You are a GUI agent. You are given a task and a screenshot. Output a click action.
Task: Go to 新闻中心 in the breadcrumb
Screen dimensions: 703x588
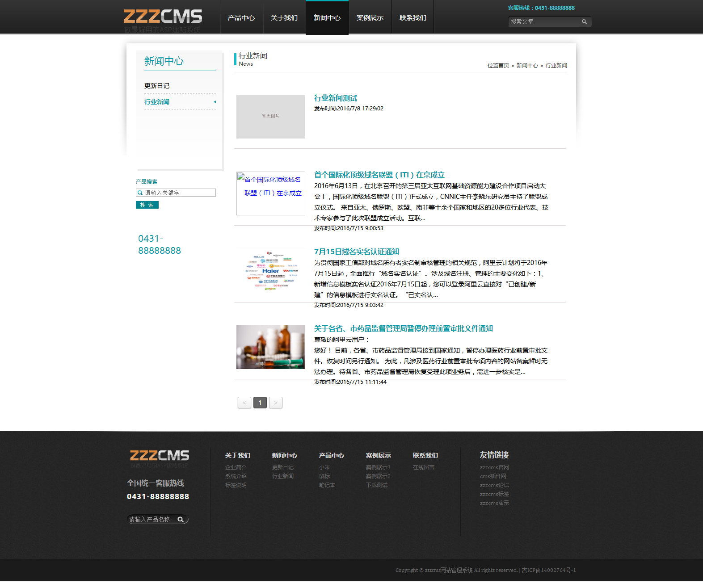click(527, 66)
